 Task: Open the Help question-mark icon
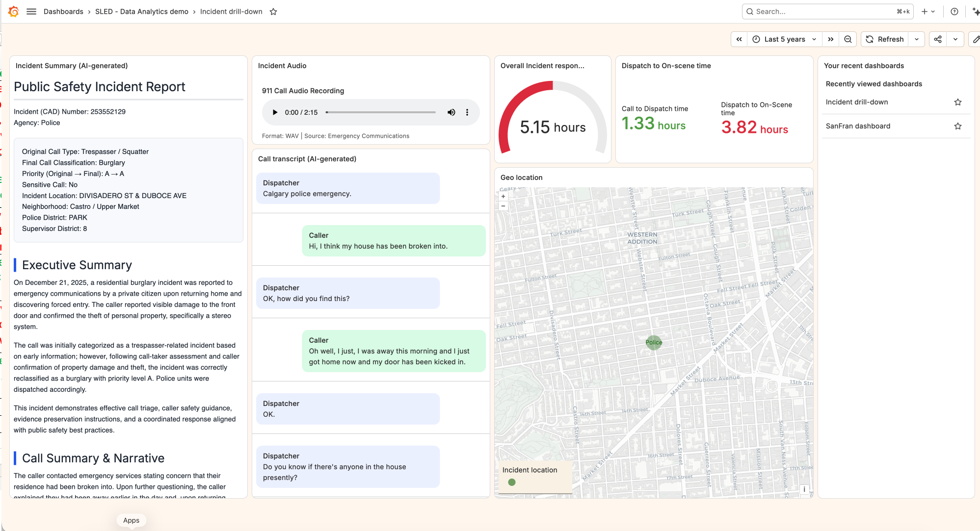(954, 11)
